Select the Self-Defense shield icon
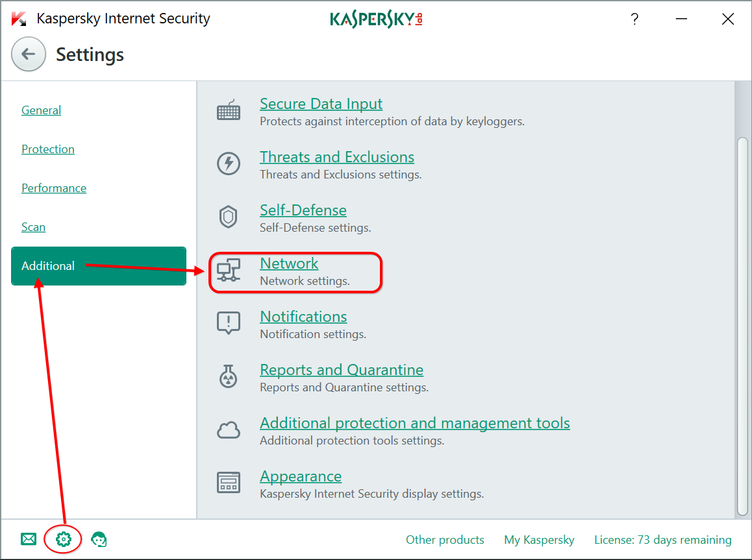Image resolution: width=752 pixels, height=560 pixels. (229, 217)
